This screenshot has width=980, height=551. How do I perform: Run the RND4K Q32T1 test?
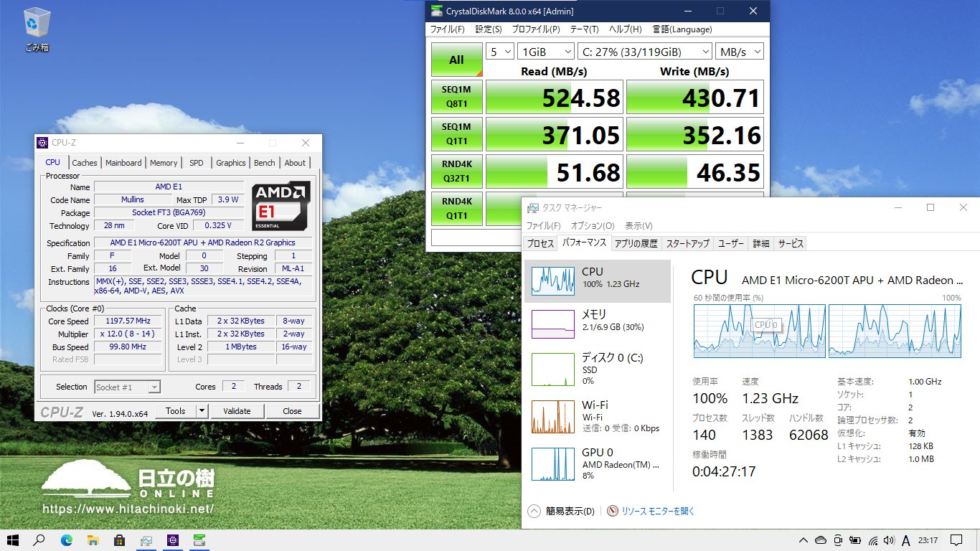click(x=457, y=171)
